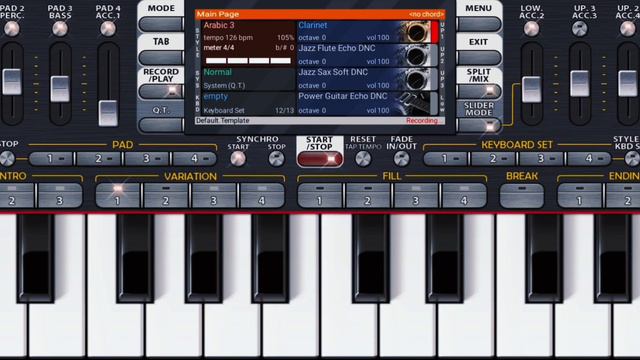The height and width of the screenshot is (360, 640).
Task: Click the Jazz Sax instrument thumbnail
Action: [415, 79]
